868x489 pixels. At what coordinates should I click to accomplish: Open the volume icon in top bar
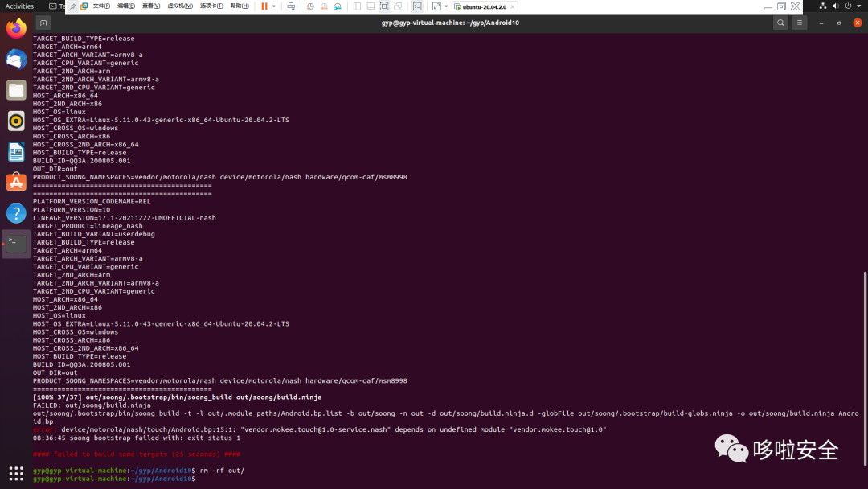(835, 6)
